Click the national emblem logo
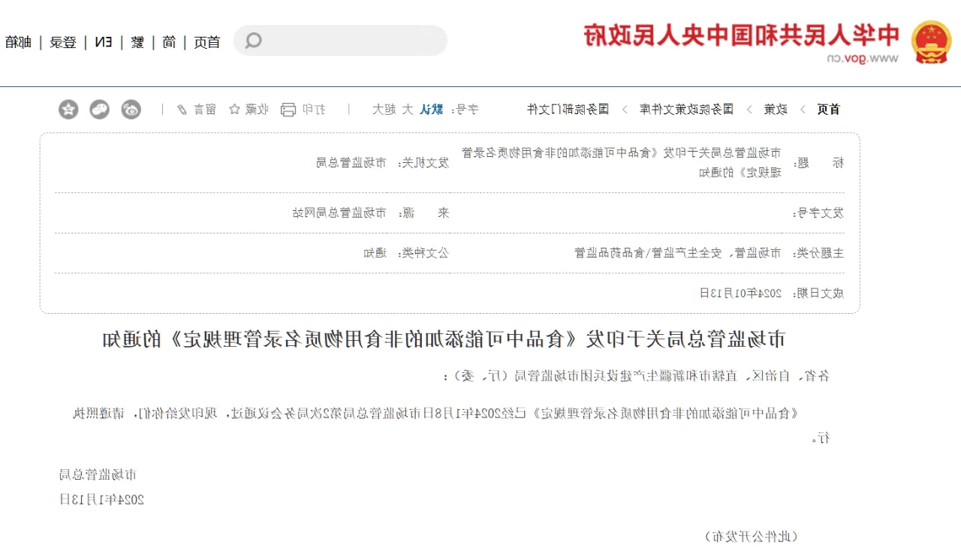 click(931, 41)
